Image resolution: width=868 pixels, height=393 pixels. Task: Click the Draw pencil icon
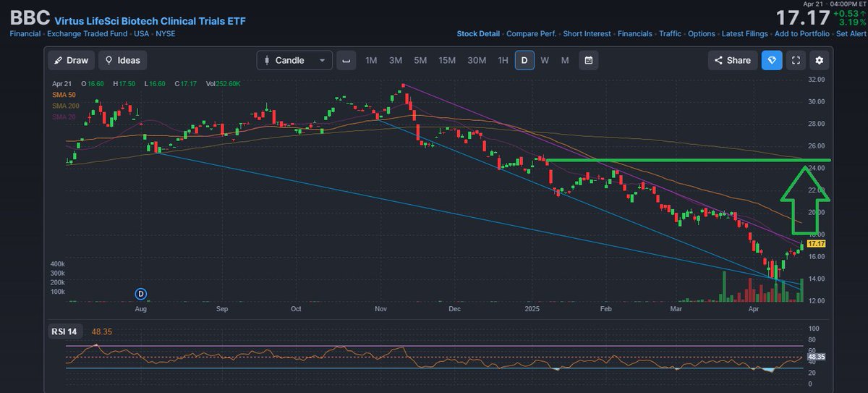(x=59, y=60)
